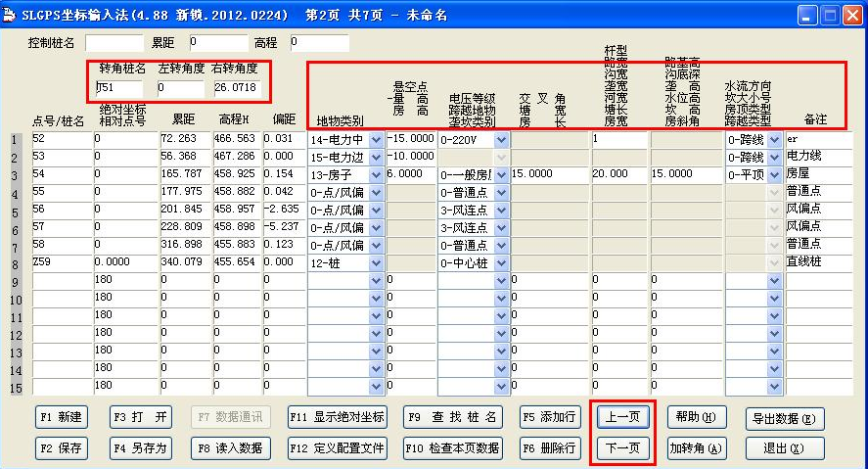868x469 pixels.
Task: Expand row 6 地物类别 dropdown 0-点/风偏
Action: coord(376,228)
